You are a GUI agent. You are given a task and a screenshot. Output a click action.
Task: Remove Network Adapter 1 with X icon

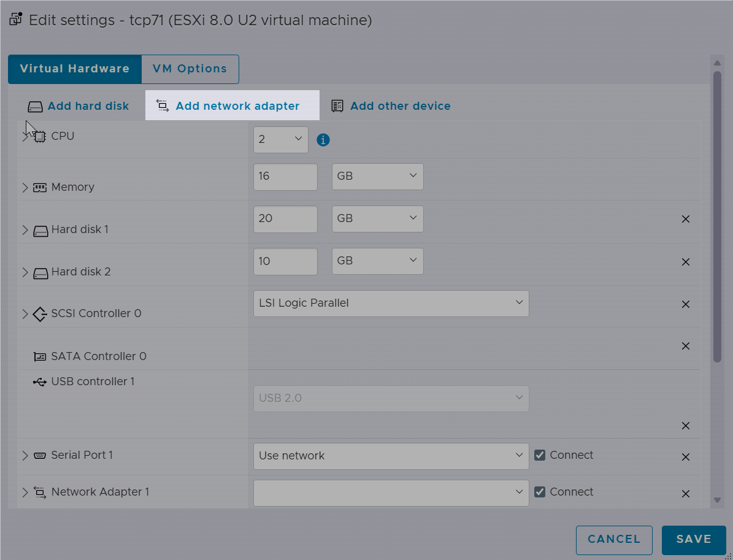686,494
